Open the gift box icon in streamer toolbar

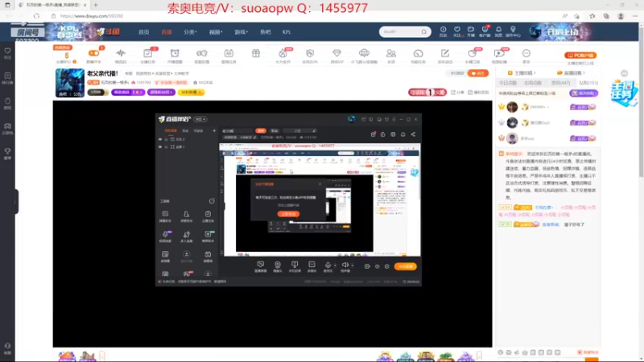256,53
